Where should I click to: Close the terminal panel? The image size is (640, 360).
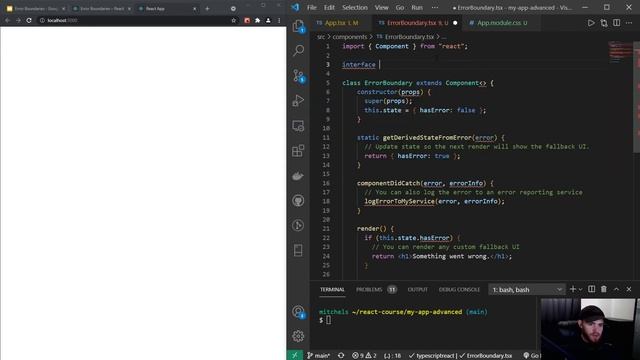tap(629, 289)
